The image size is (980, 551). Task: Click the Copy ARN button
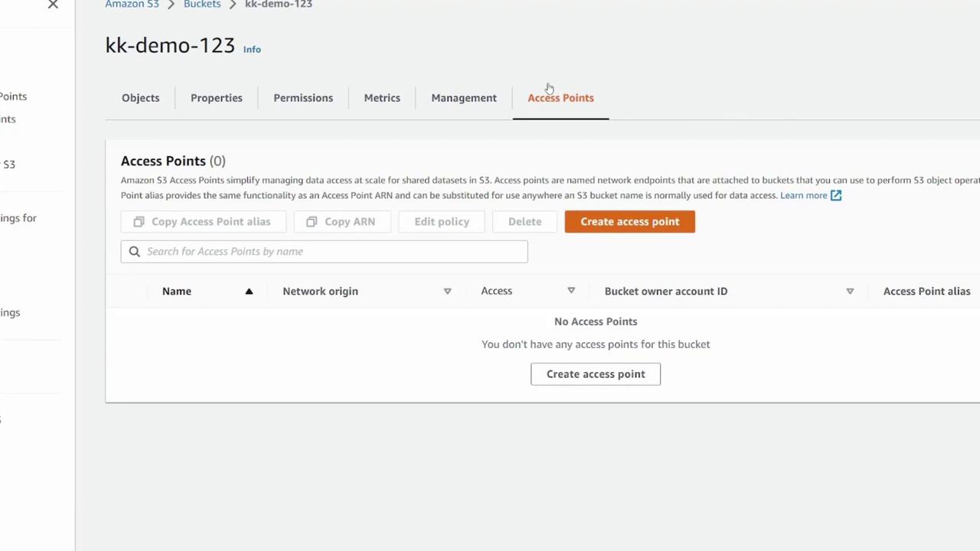pos(341,221)
